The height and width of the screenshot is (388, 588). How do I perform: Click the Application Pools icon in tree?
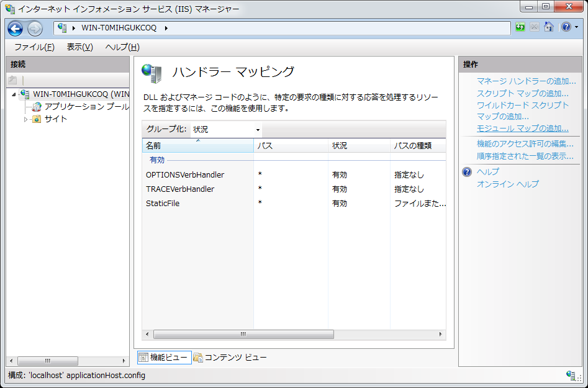[37, 107]
